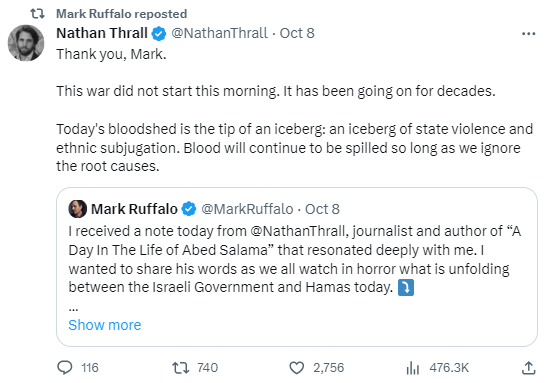Open view analytics bar chart icon

413,368
